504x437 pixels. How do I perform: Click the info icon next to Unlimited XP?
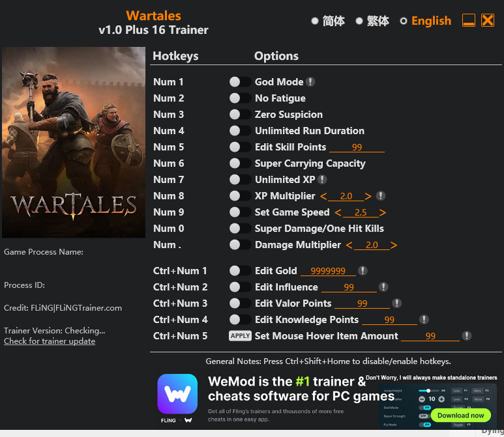tap(322, 180)
